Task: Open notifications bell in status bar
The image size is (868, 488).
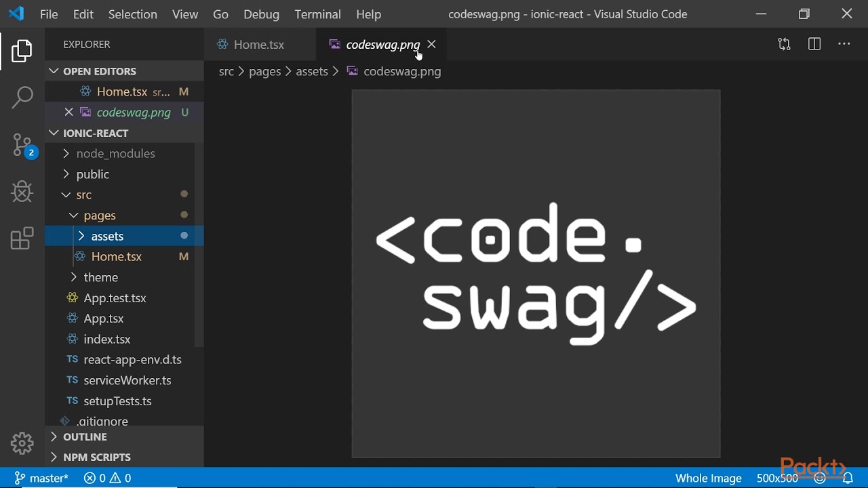Action: point(848,479)
